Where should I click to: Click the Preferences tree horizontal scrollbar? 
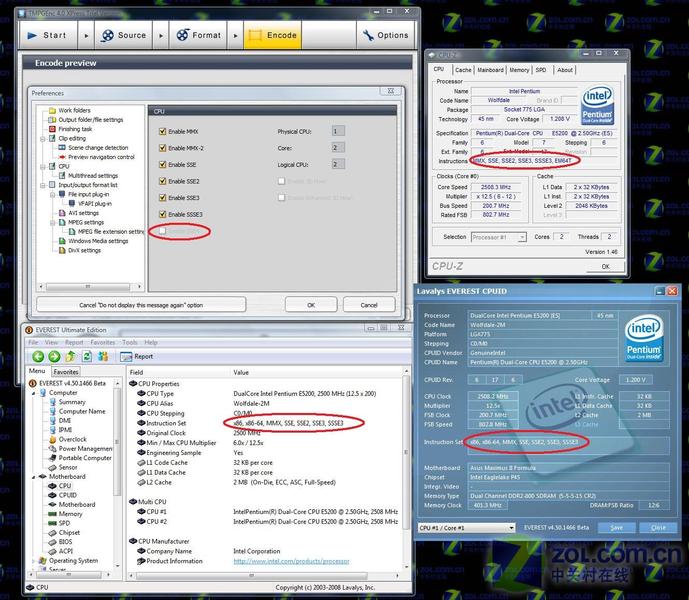pos(90,287)
